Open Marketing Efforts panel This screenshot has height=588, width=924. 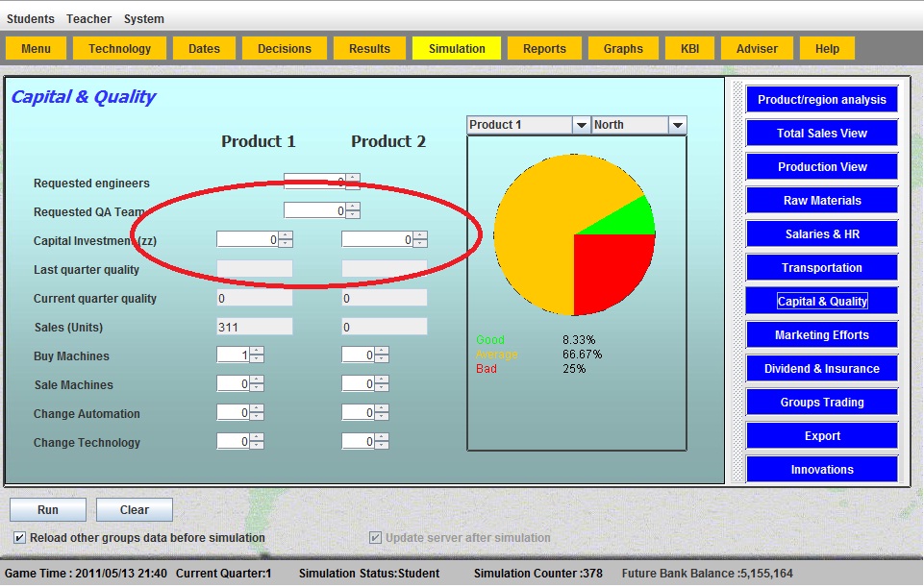click(821, 335)
